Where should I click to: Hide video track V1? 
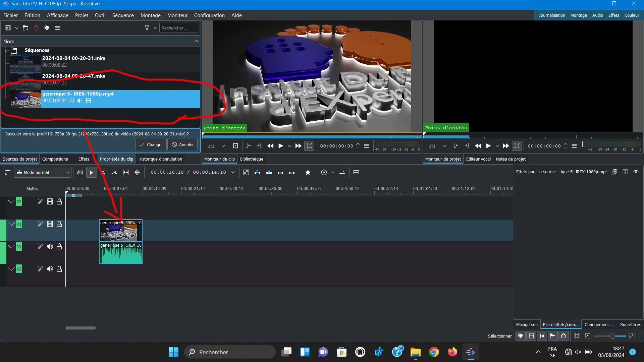click(50, 224)
